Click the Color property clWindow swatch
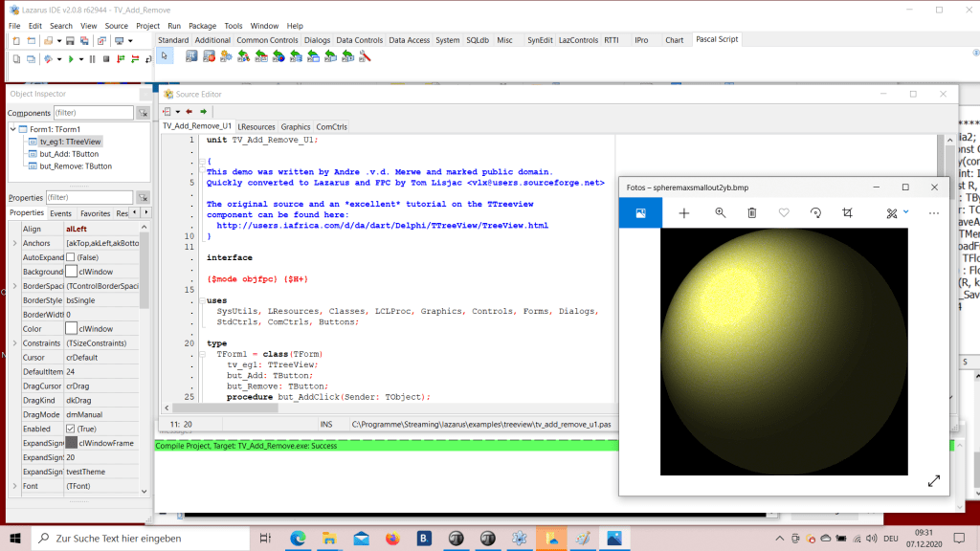 pyautogui.click(x=72, y=329)
